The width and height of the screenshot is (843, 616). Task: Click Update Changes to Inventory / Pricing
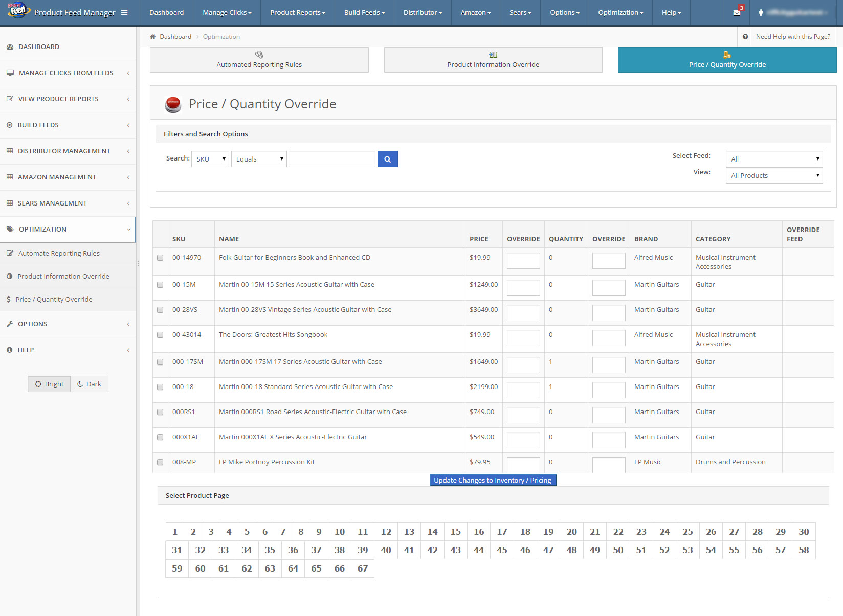tap(493, 480)
